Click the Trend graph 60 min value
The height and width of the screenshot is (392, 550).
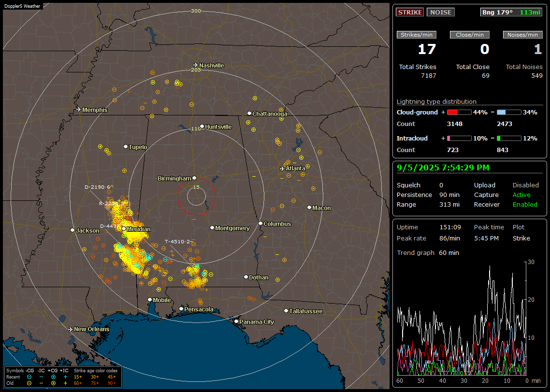(x=449, y=252)
